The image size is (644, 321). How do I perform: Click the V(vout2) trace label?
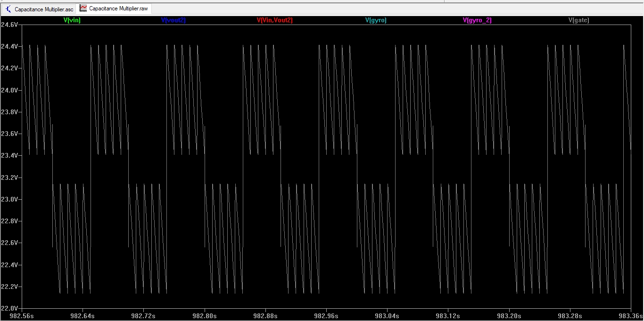173,20
